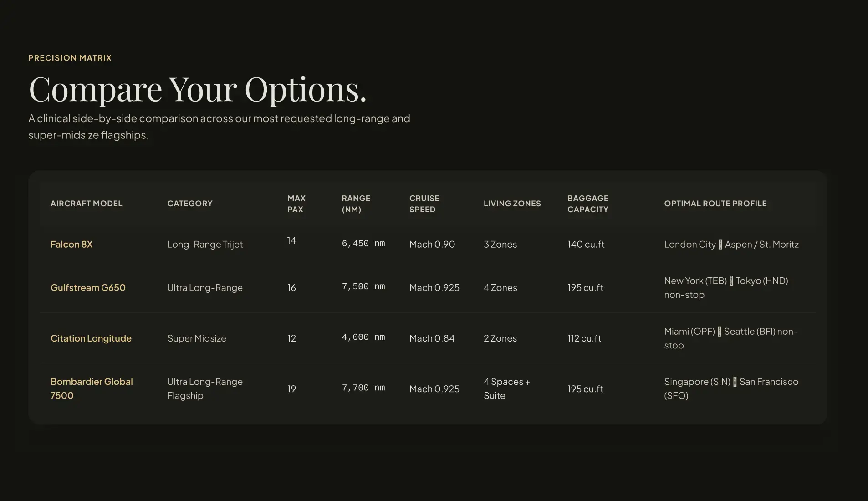Select the Bombardier Global 7500 row name

pyautogui.click(x=92, y=389)
